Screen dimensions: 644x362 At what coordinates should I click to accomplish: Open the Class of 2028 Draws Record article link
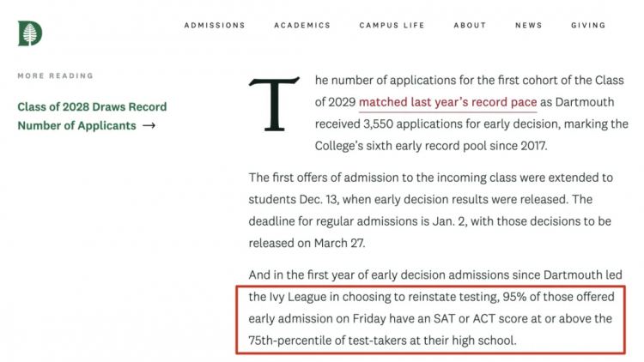pyautogui.click(x=92, y=116)
